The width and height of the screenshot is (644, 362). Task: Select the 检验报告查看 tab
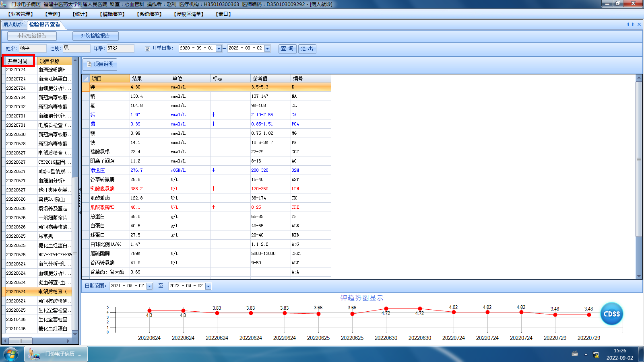[45, 25]
